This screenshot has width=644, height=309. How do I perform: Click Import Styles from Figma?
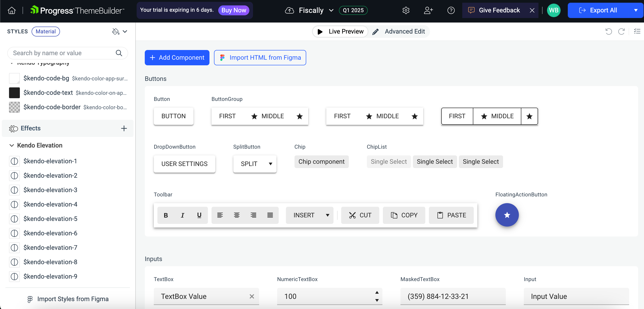pyautogui.click(x=68, y=299)
